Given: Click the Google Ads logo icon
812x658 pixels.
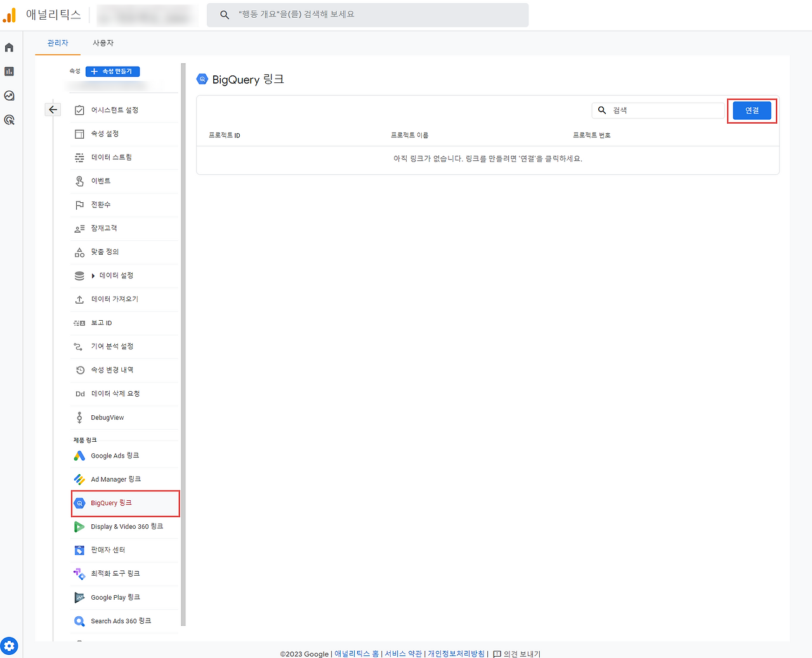Looking at the screenshot, I should pos(79,456).
